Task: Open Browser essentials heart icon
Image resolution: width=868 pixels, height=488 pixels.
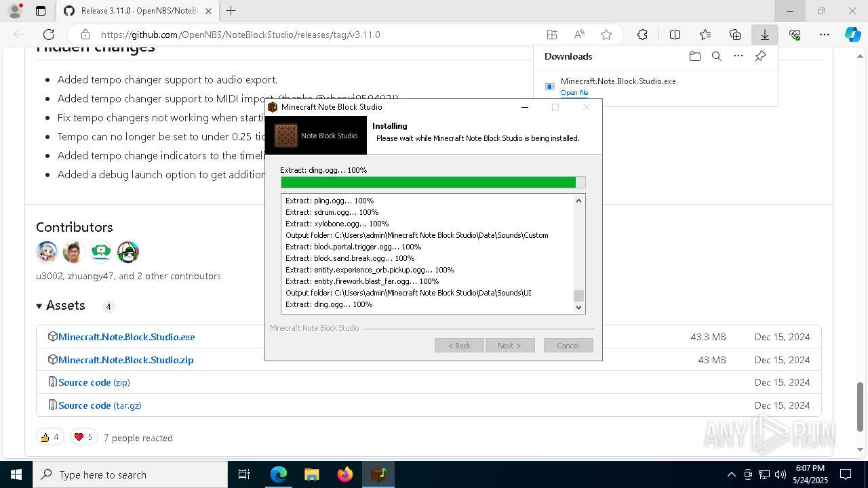Action: coord(795,35)
